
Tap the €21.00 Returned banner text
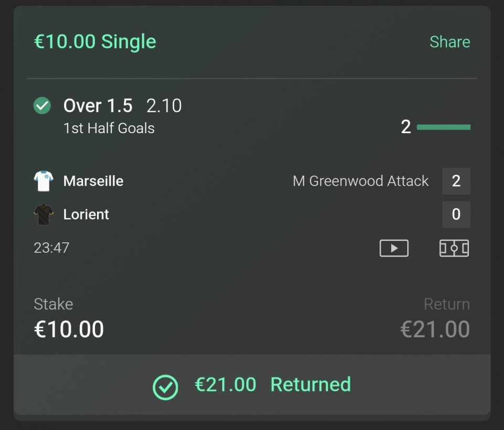click(272, 384)
